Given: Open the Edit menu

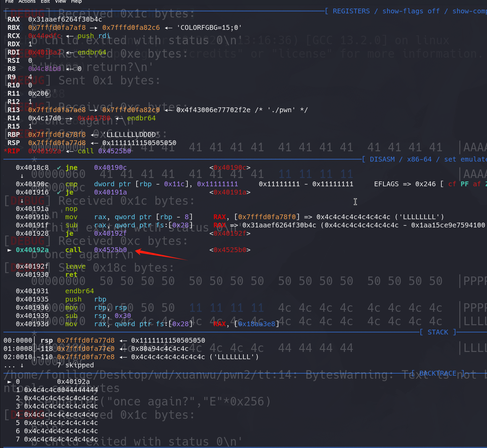Looking at the screenshot, I should 45,1.
